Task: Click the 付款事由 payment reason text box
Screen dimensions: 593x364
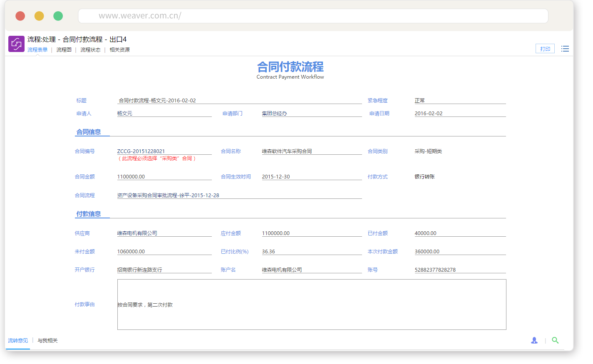Action: pyautogui.click(x=311, y=305)
